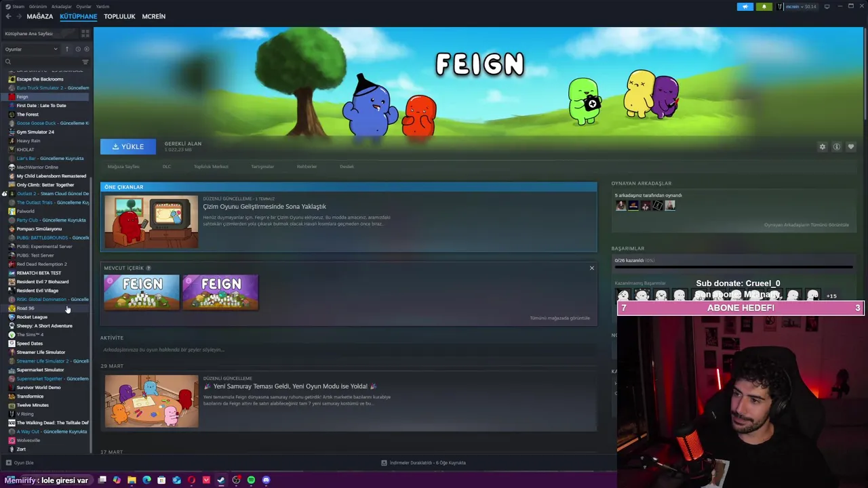This screenshot has height=488, width=868.
Task: Click the Twelve Minutes game icon
Action: point(12,405)
